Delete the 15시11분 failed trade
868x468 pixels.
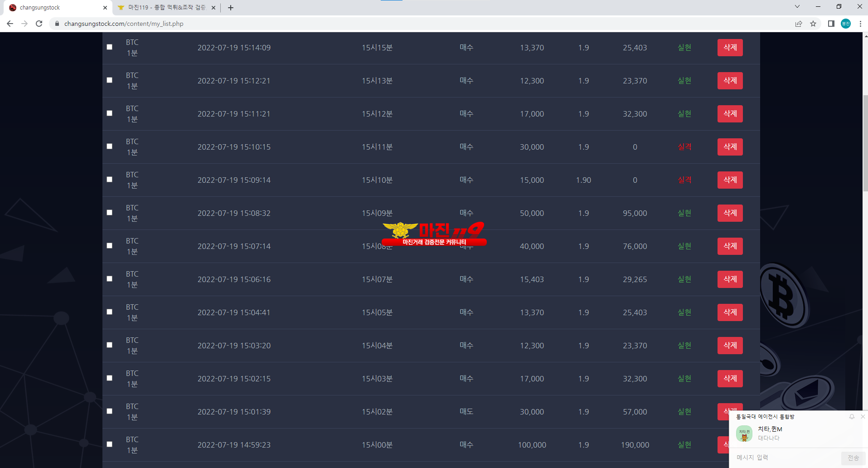pos(730,147)
